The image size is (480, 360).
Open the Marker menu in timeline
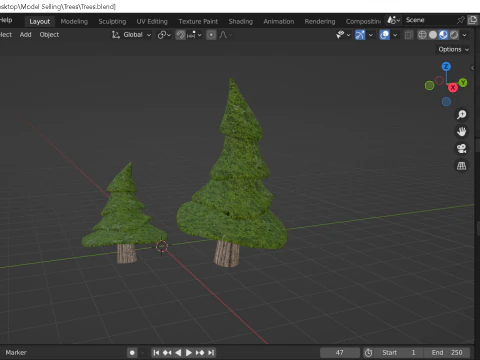tap(16, 352)
